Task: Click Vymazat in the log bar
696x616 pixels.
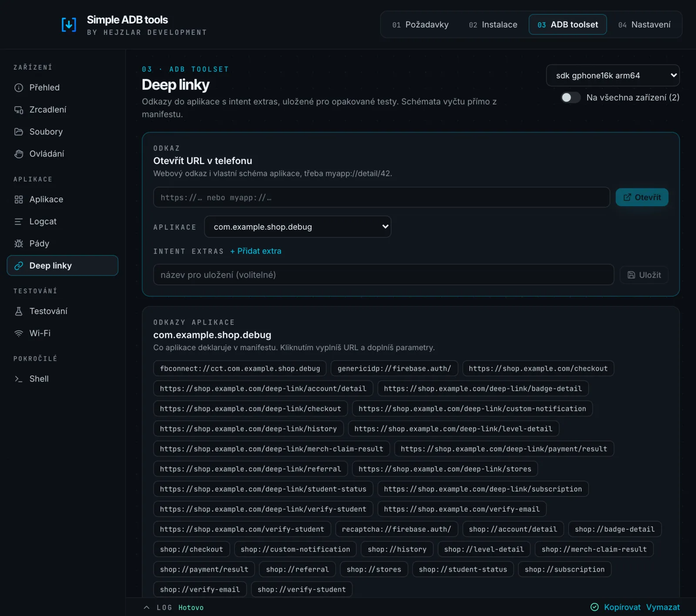Action: click(x=663, y=607)
